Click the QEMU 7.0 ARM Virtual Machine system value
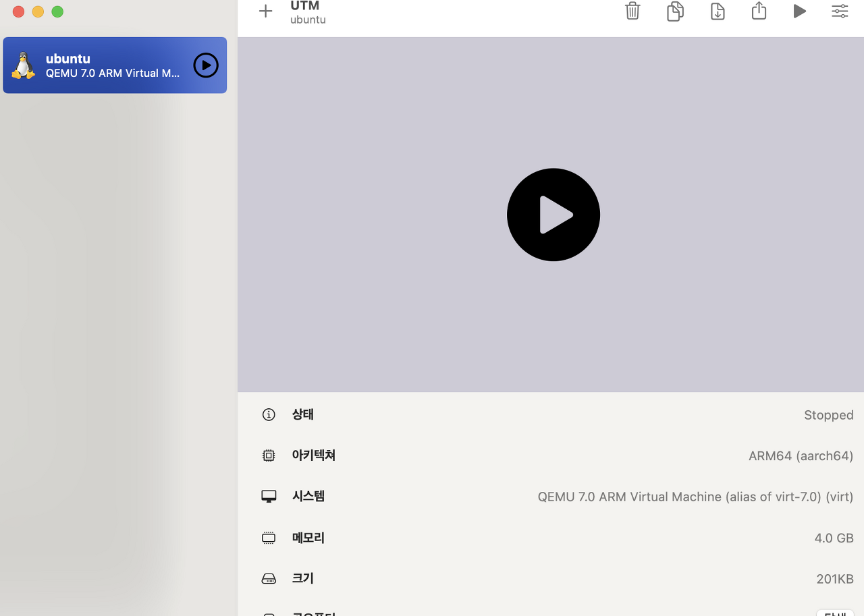Image resolution: width=864 pixels, height=616 pixels. point(695,497)
